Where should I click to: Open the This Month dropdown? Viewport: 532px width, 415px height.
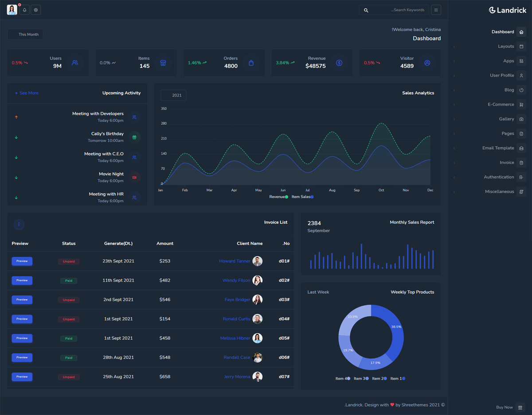(x=25, y=35)
